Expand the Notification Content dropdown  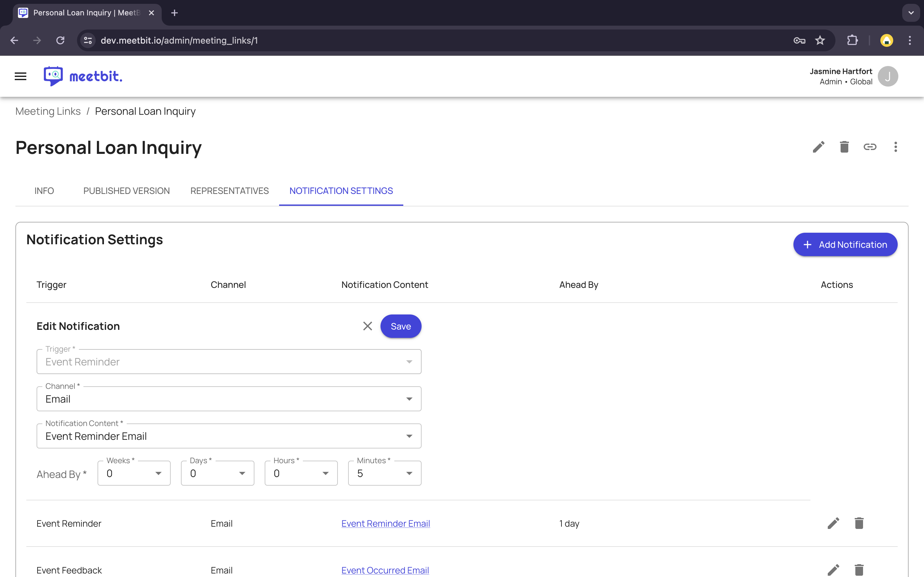229,436
